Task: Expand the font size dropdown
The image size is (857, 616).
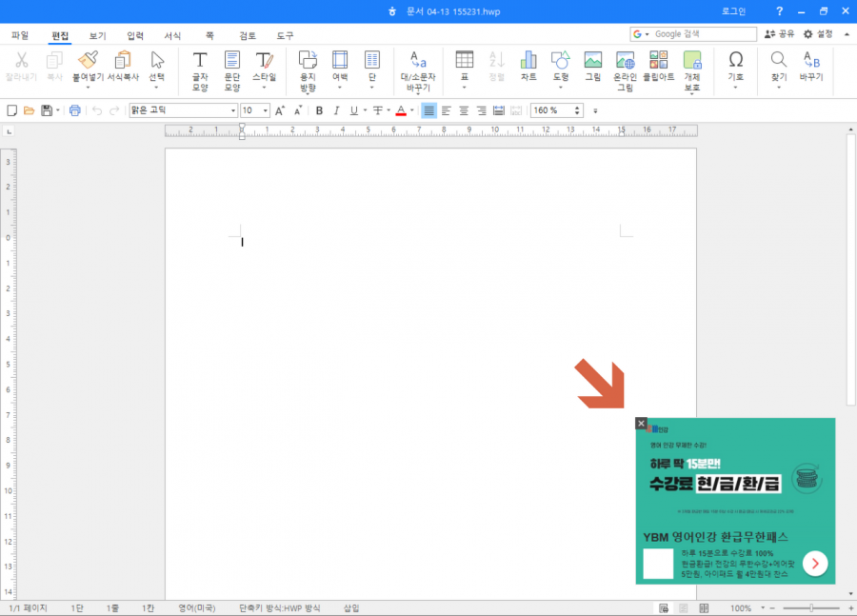Action: point(266,110)
